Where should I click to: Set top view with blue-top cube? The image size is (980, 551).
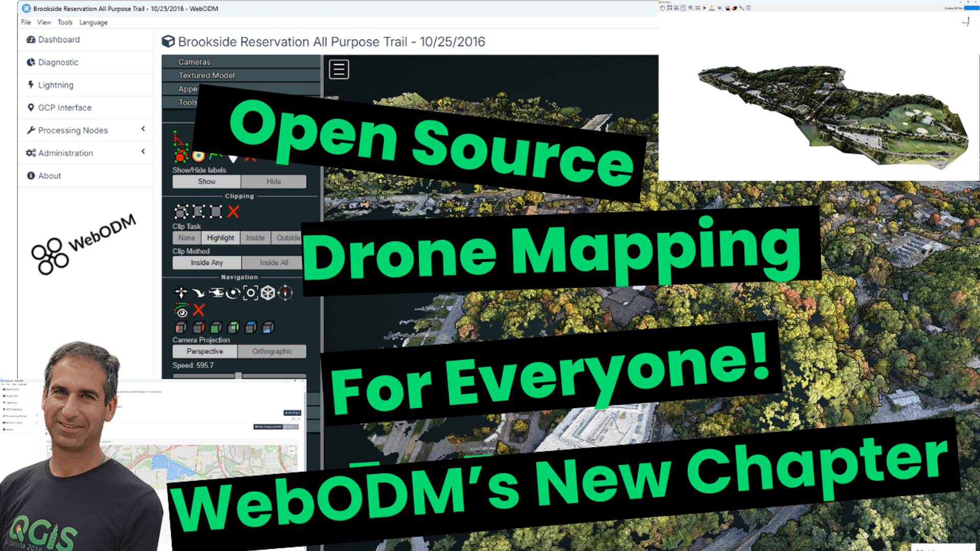click(x=251, y=327)
